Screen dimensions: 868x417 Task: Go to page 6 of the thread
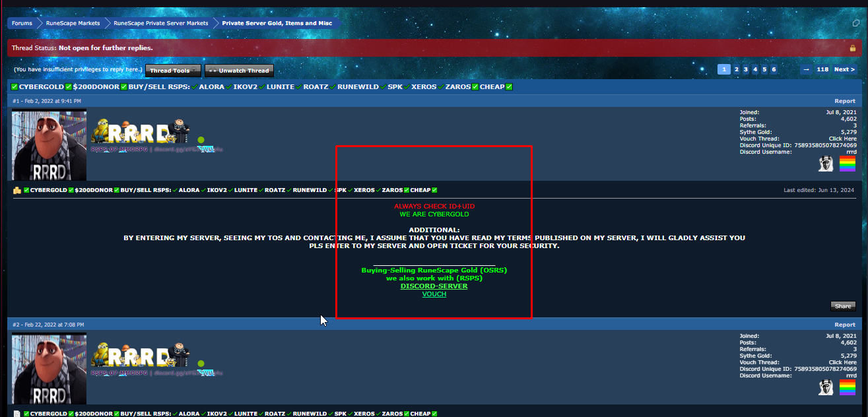pyautogui.click(x=774, y=69)
